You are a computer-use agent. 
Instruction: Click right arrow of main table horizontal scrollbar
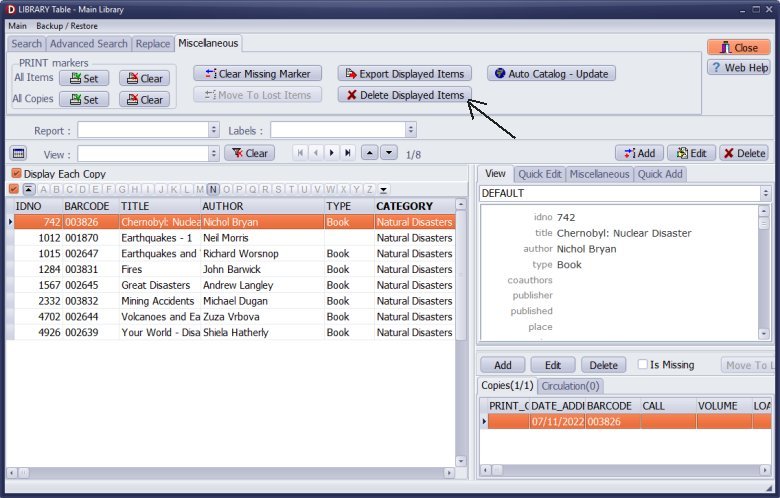[449, 473]
